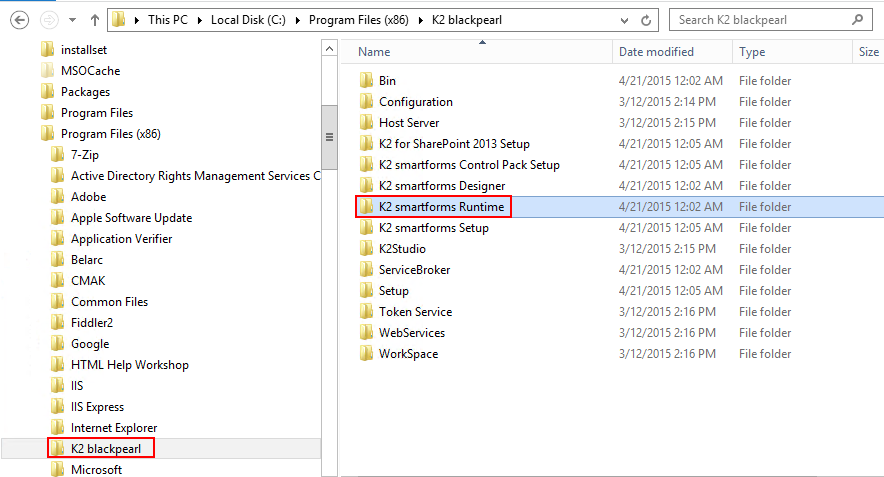Viewport: 884px width, 477px height.
Task: Click the Fiddler2 folder icon in tree
Action: (x=57, y=323)
